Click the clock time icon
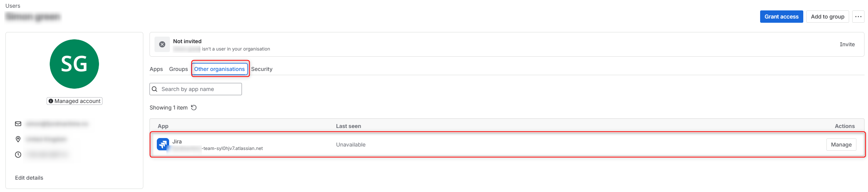The image size is (868, 192). (x=18, y=155)
